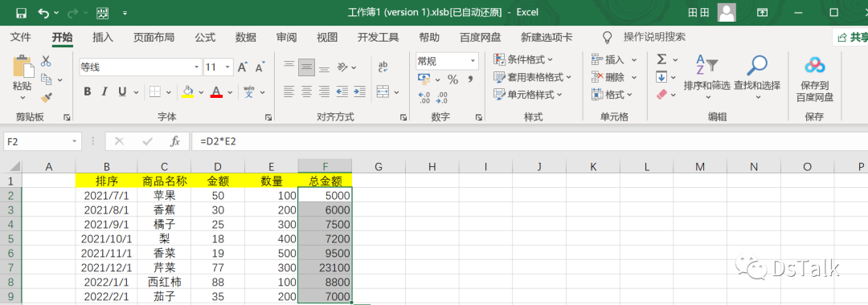Increase font size with large A icon
Viewport: 868px width, 305px height.
click(x=242, y=67)
